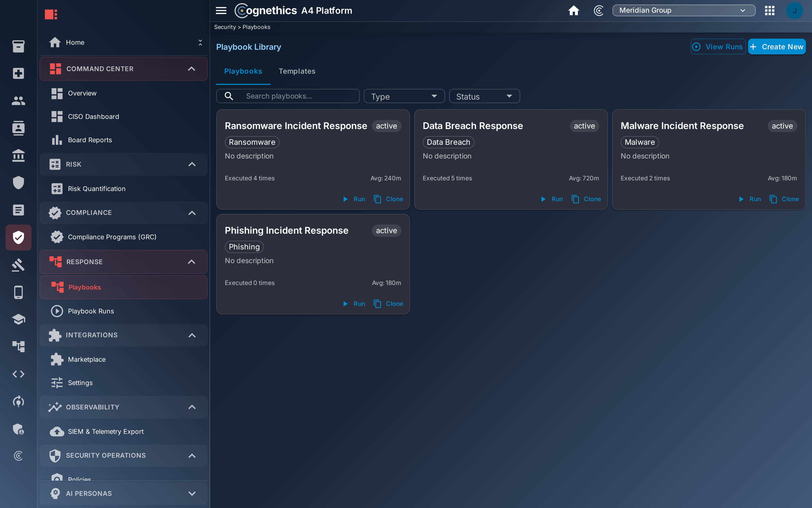The height and width of the screenshot is (508, 812).
Task: Select the highlighted shield-check icon in left rail
Action: pyautogui.click(x=19, y=237)
